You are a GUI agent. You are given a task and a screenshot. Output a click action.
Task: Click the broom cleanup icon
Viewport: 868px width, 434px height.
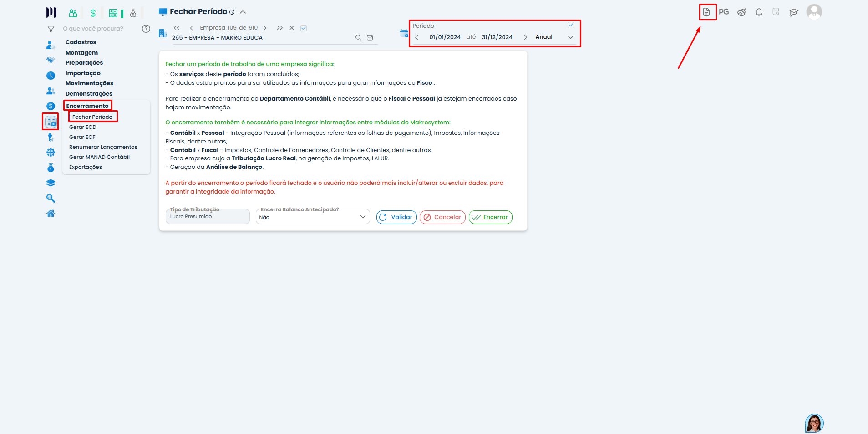(x=741, y=12)
